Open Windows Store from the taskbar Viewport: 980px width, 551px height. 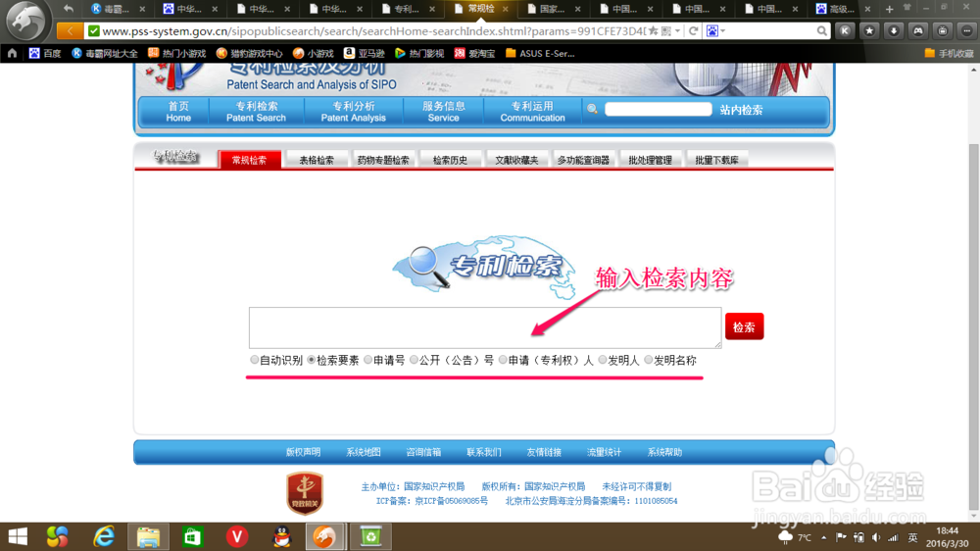click(192, 536)
